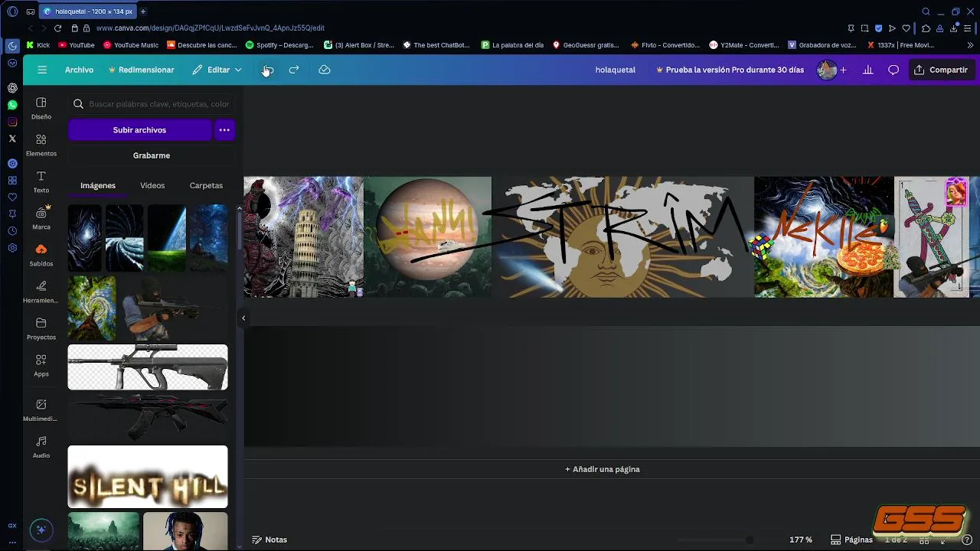Select the Silent Hill logo thumbnail

coord(148,477)
